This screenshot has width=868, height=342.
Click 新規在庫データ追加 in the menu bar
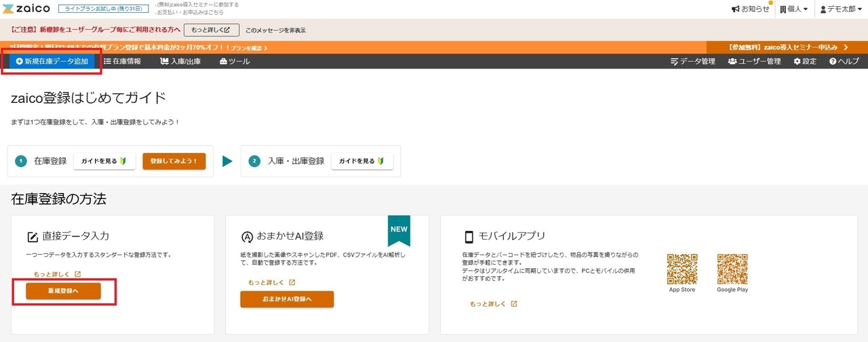click(x=52, y=61)
